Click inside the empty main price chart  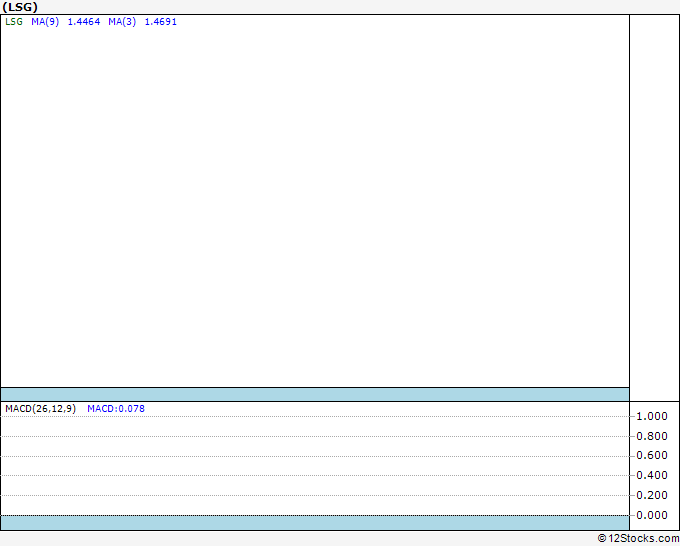click(x=315, y=200)
